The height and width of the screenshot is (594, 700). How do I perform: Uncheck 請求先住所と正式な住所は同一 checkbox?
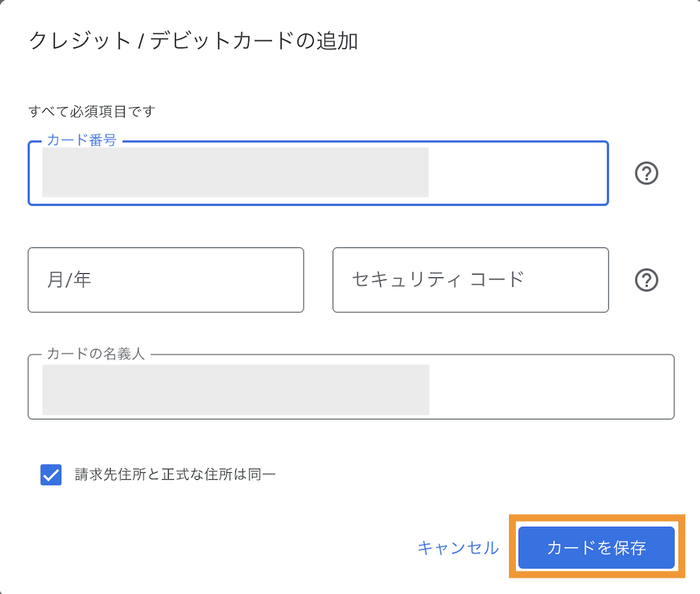pos(51,474)
